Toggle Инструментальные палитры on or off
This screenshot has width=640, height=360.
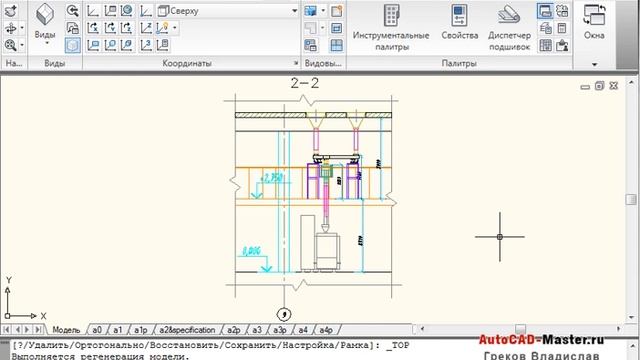pyautogui.click(x=391, y=27)
